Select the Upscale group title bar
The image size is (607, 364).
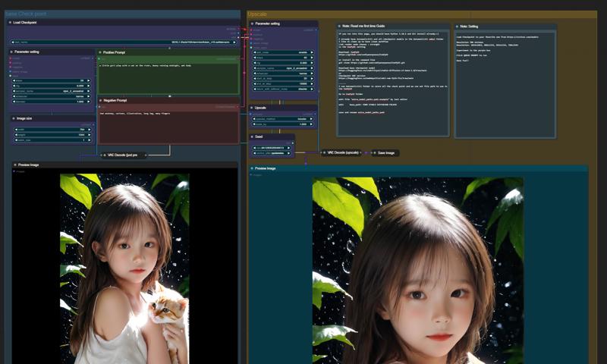(x=258, y=14)
